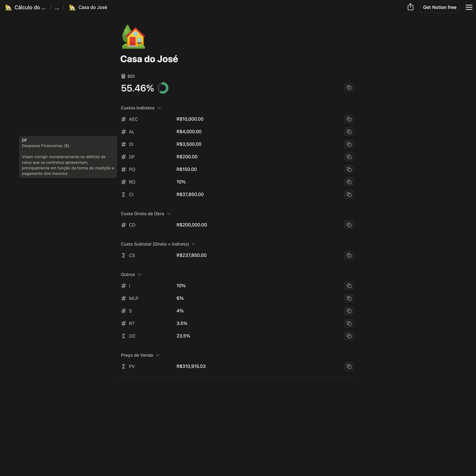Collapse the Preço de Venda section

(158, 355)
